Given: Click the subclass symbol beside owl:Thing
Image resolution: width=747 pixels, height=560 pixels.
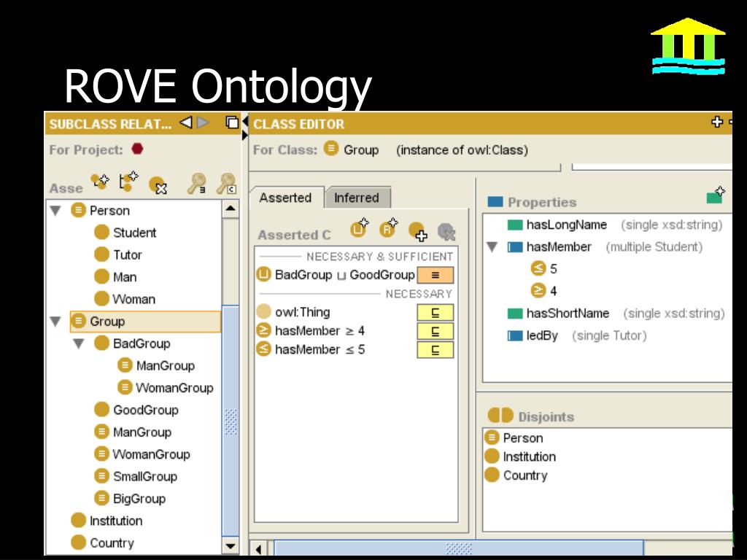Looking at the screenshot, I should (435, 312).
